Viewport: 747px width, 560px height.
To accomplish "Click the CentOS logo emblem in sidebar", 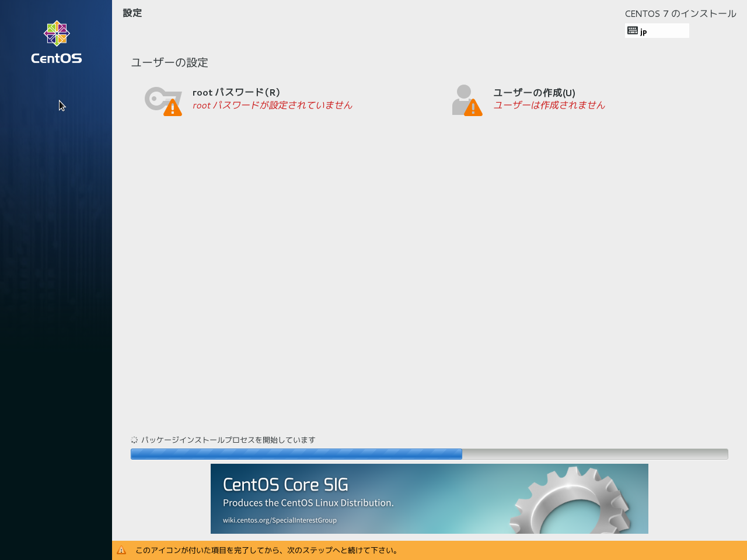I will [x=57, y=33].
